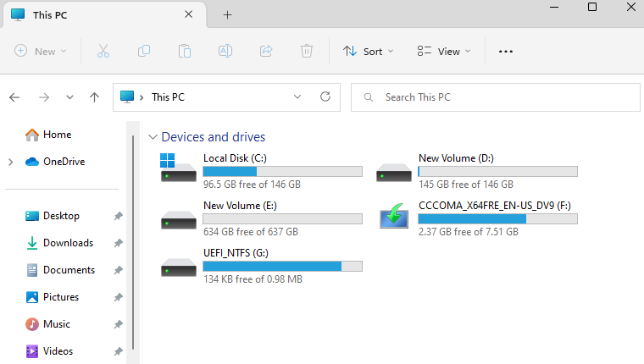Click the Copy icon in toolbar
This screenshot has width=644, height=364.
(x=144, y=52)
